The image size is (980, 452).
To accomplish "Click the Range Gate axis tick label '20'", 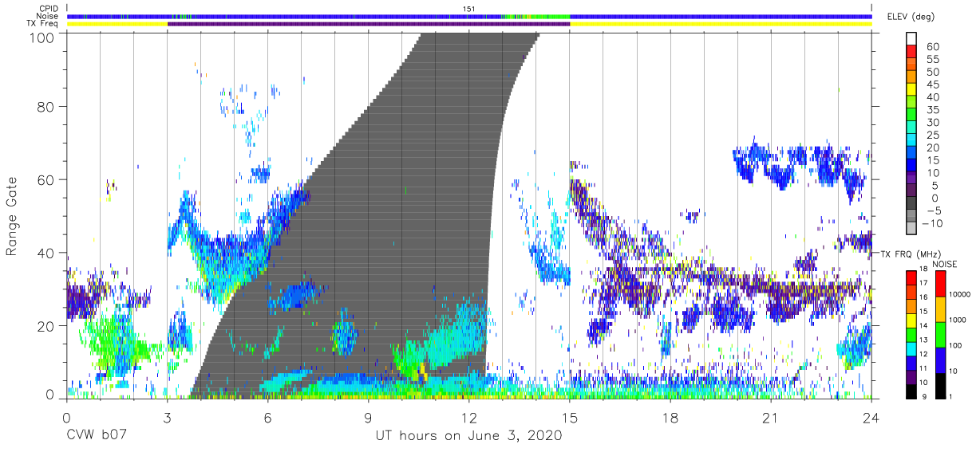I will [46, 326].
